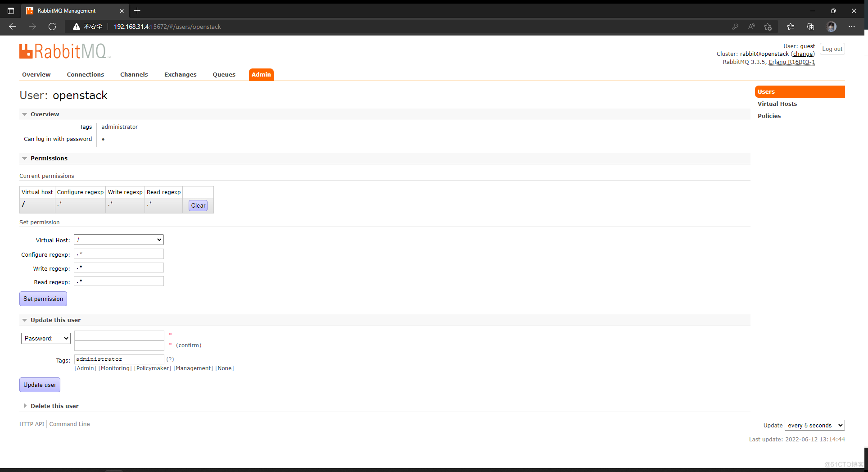Click the RabbitMQ logo

pyautogui.click(x=64, y=51)
